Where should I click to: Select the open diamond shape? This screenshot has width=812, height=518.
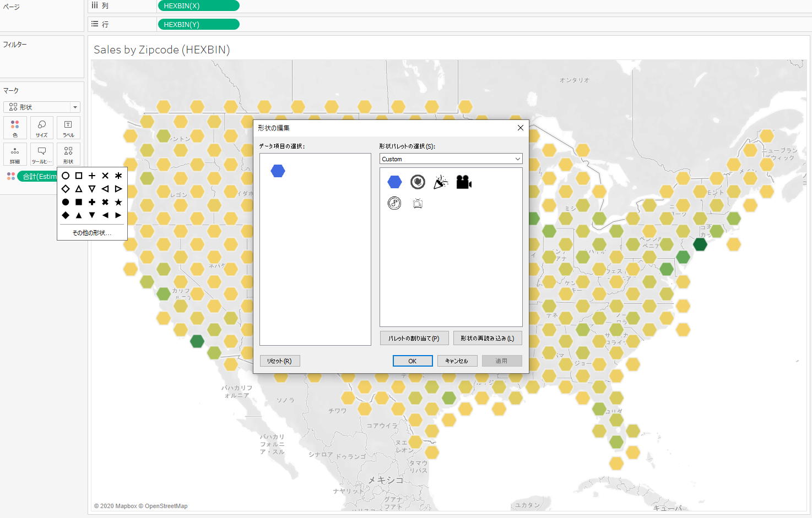(66, 189)
